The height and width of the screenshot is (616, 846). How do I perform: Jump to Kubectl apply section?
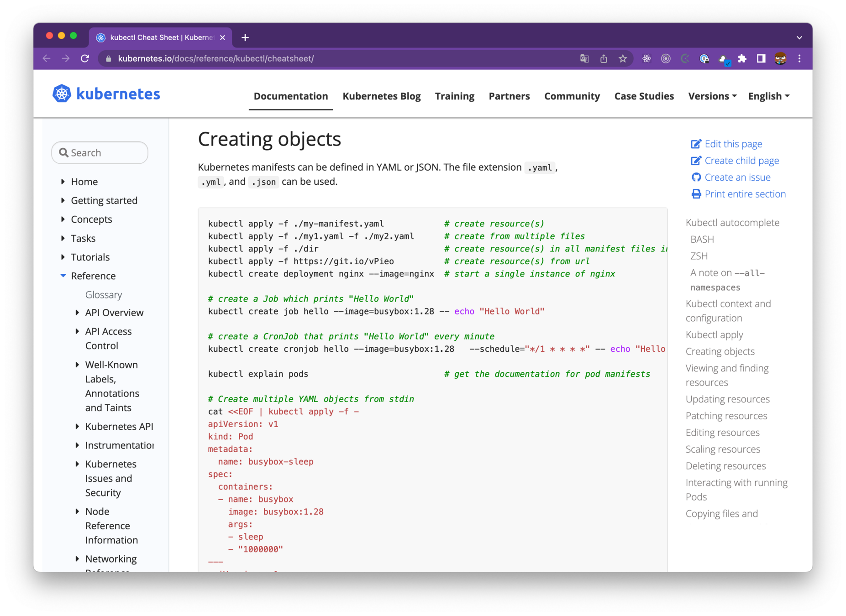[x=714, y=334]
